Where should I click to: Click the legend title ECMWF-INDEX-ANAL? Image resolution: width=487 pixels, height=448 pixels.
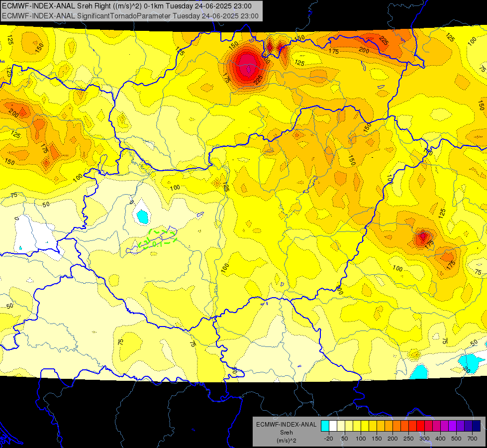point(287,425)
